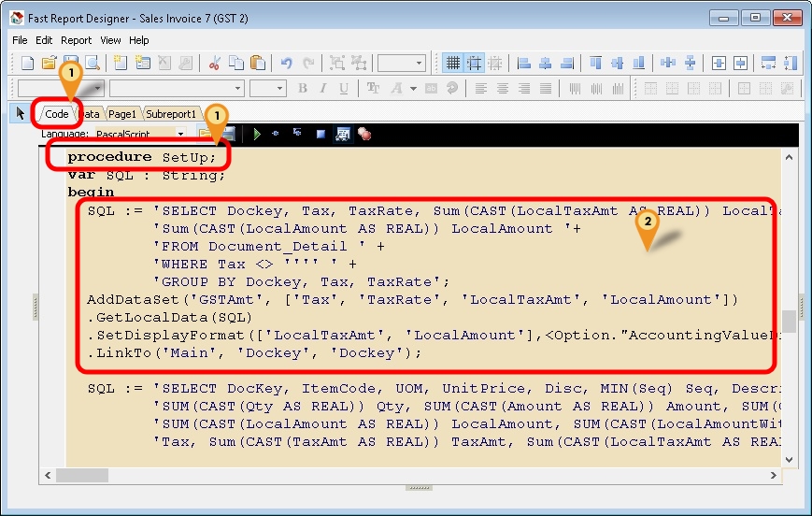Open the style dropdown in the text toolbar

pyautogui.click(x=98, y=88)
